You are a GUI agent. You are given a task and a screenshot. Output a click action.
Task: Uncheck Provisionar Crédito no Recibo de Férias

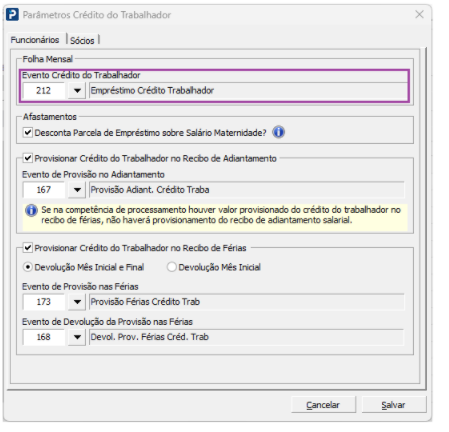pyautogui.click(x=28, y=248)
